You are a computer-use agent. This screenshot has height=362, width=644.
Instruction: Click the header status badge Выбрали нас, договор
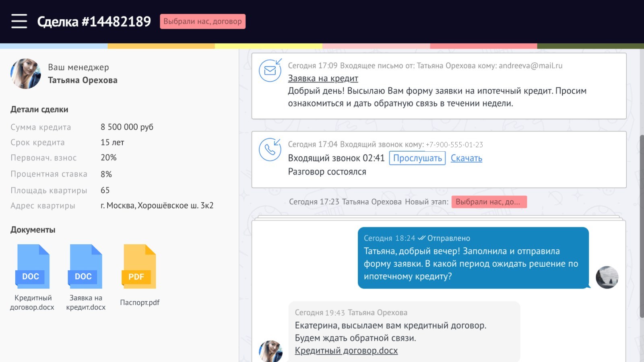click(202, 21)
